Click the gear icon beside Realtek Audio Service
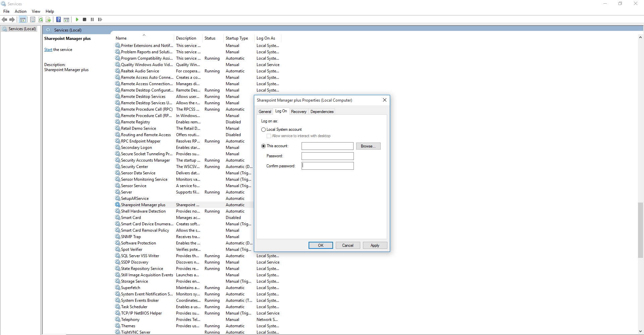This screenshot has height=335, width=644. point(118,71)
